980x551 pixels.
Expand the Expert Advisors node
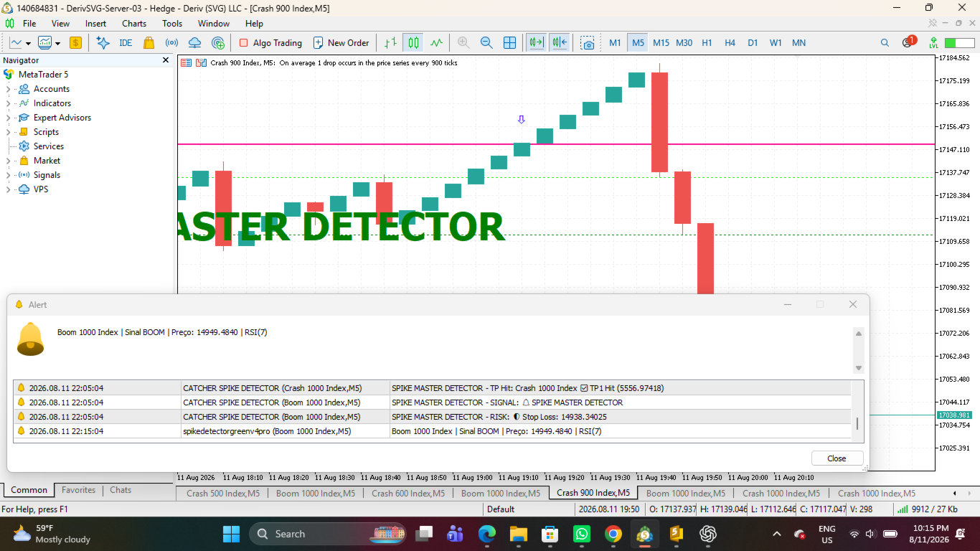(x=9, y=118)
